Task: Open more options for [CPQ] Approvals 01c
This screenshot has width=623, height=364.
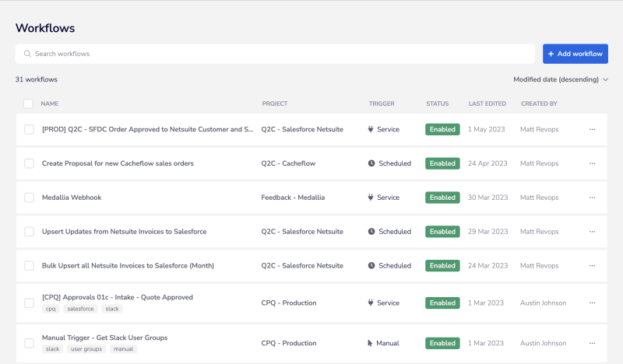Action: 592,303
